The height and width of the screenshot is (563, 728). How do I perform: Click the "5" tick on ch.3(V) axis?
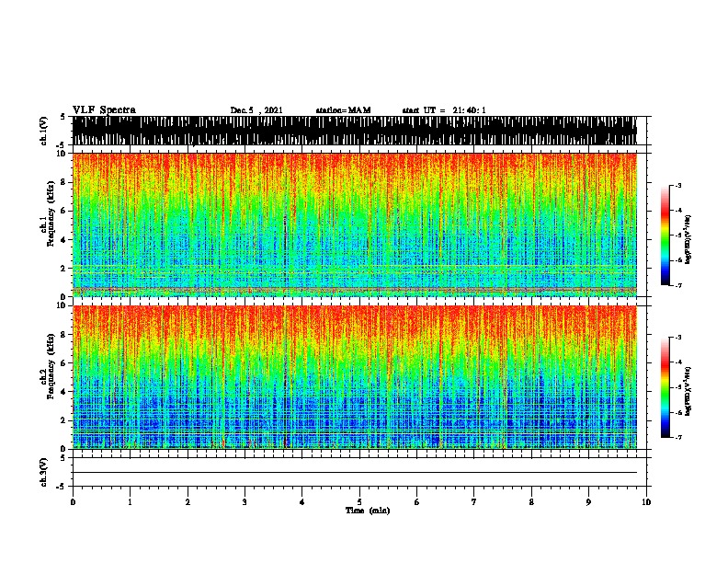pos(63,458)
